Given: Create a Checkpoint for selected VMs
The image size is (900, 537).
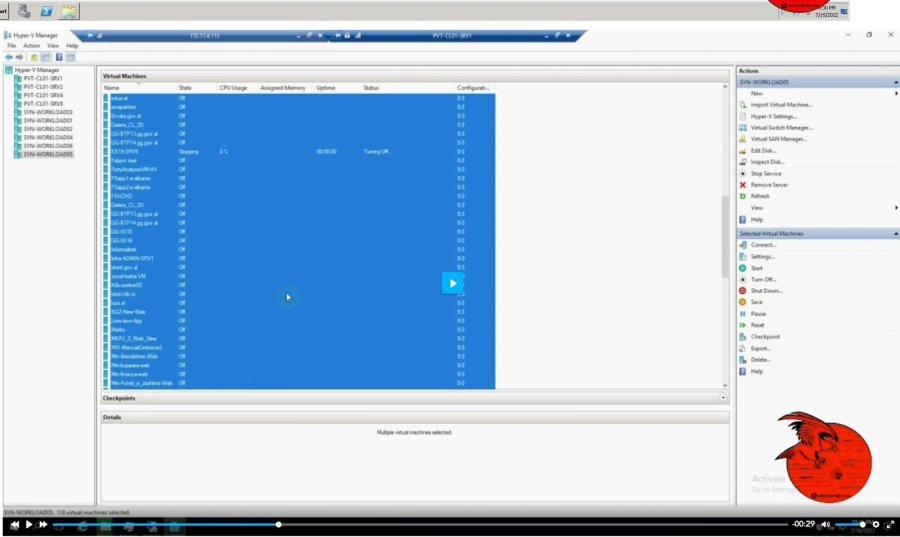Looking at the screenshot, I should point(765,337).
